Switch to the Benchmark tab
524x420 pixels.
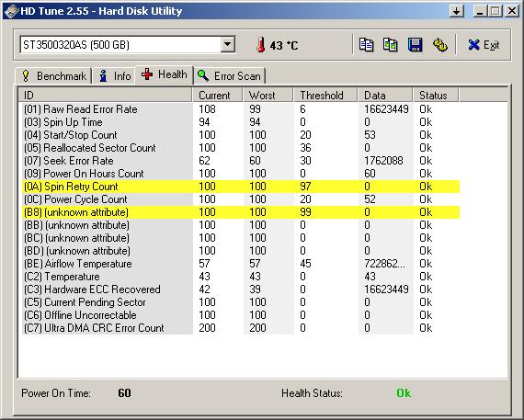tap(53, 76)
